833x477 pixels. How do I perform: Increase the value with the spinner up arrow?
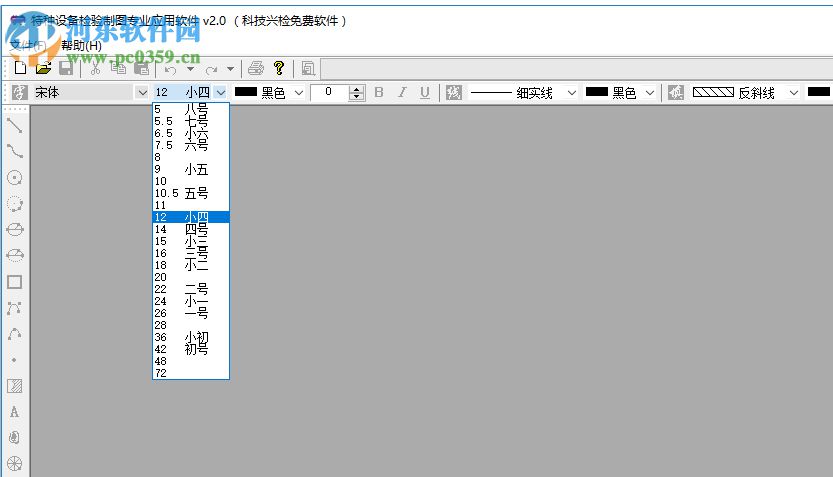356,89
